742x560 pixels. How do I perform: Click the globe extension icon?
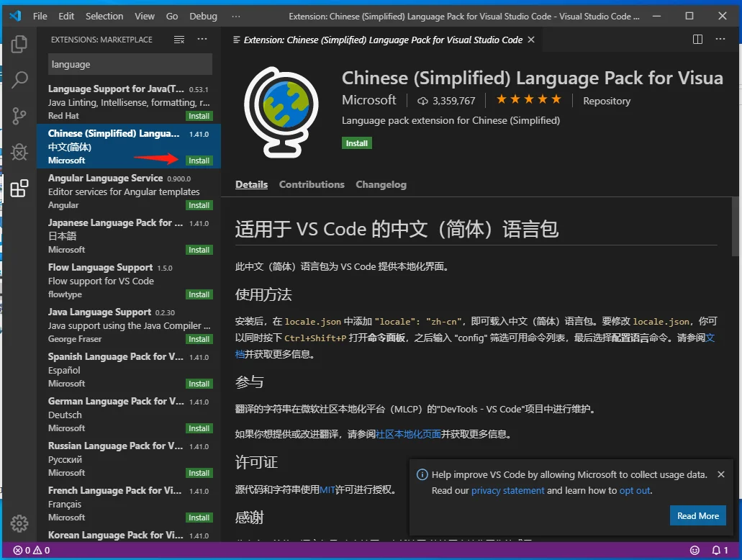point(281,112)
